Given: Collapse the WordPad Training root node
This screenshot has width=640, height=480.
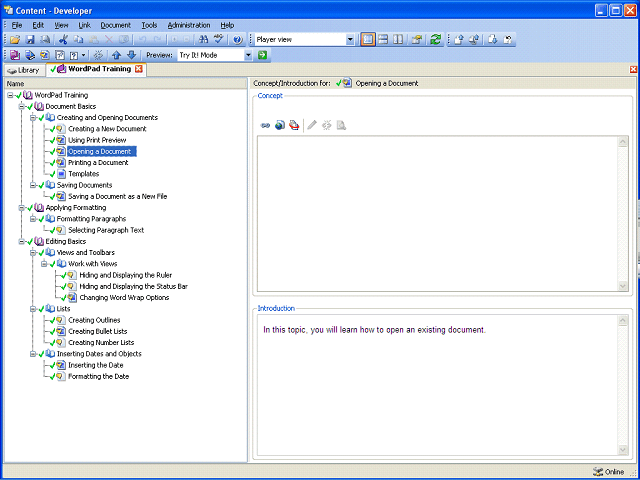Looking at the screenshot, I should pos(10,95).
